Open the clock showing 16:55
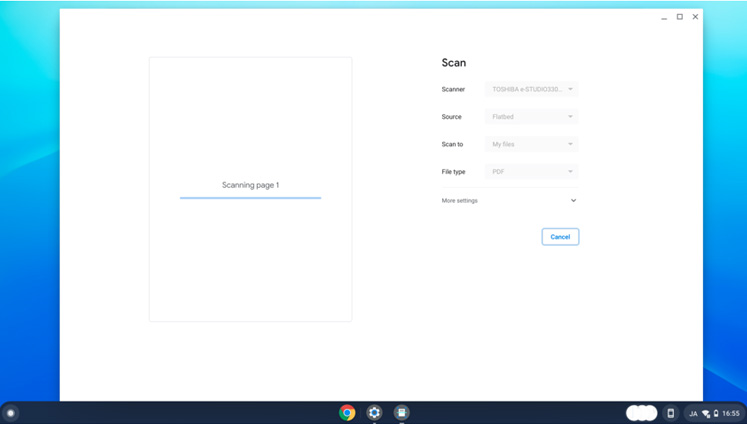The height and width of the screenshot is (424, 747). (731, 413)
